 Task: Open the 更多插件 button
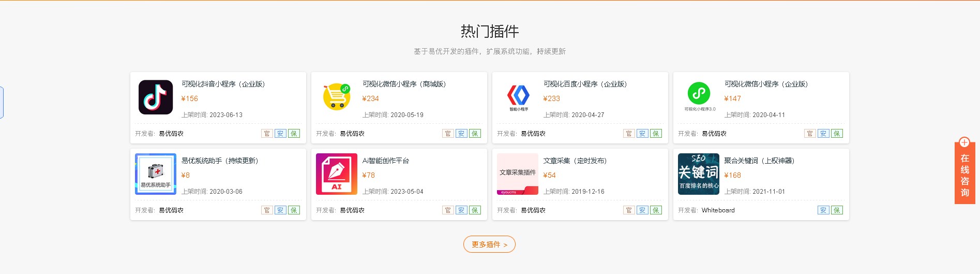[x=489, y=244]
